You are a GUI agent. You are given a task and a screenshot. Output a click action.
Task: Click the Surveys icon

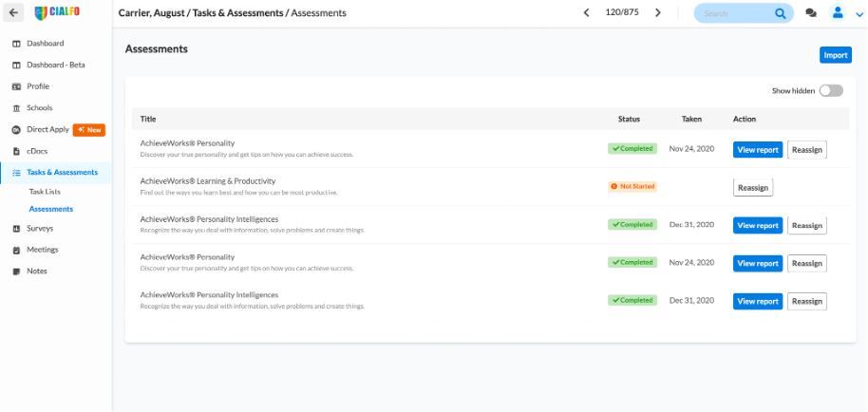coord(16,229)
